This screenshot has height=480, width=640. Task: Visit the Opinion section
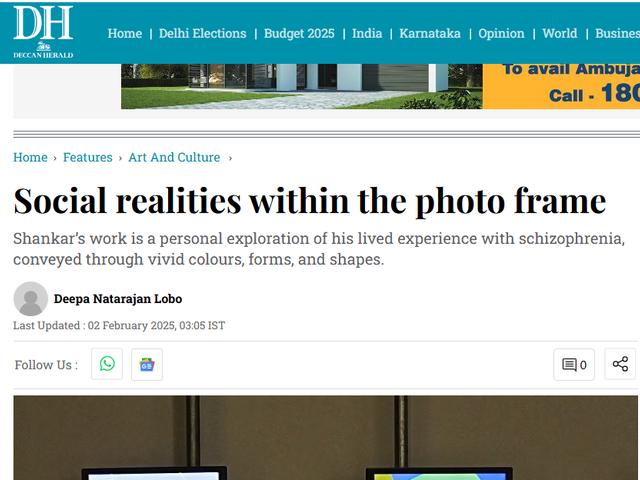coord(501,33)
